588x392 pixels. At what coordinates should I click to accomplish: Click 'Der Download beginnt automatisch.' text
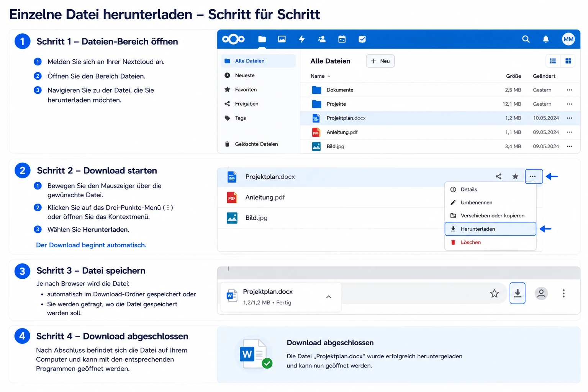91,245
